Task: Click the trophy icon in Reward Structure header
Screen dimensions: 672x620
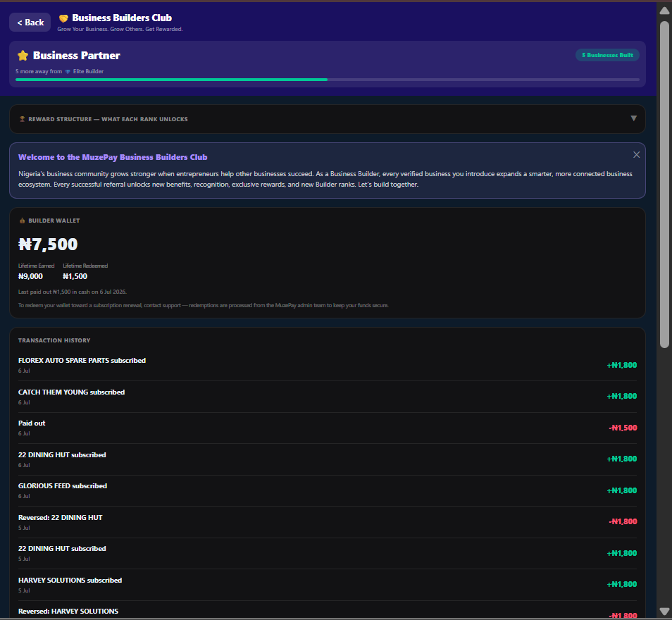Action: 23,119
